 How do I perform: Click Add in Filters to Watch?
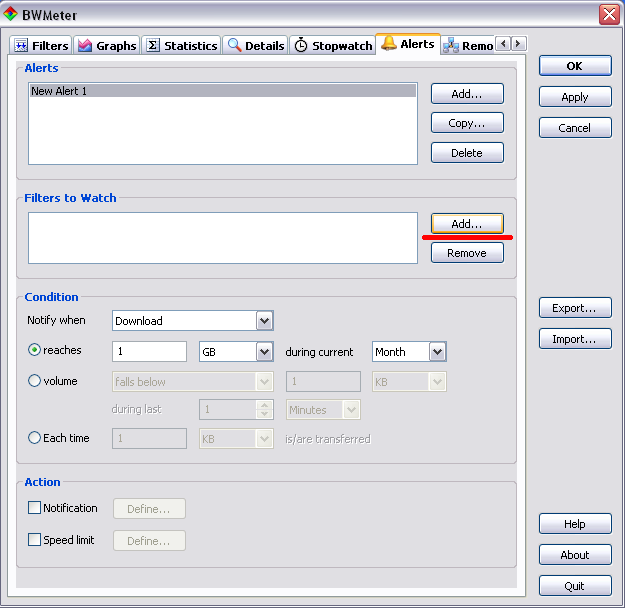(x=467, y=224)
